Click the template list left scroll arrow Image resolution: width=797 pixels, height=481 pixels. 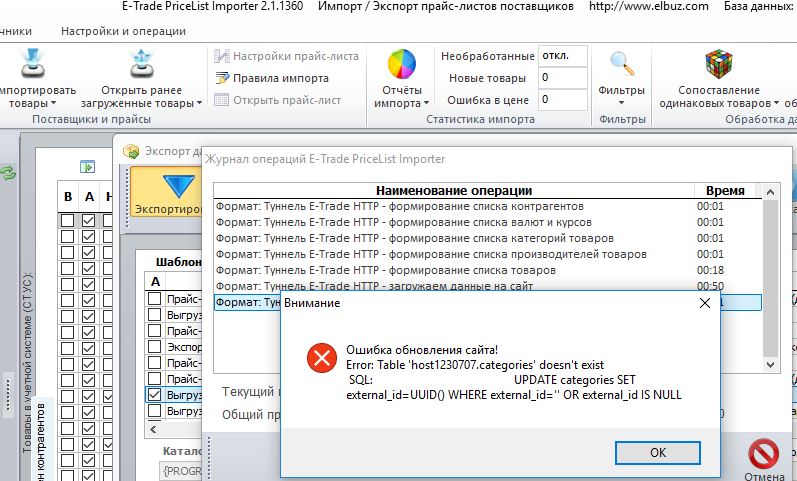154,429
